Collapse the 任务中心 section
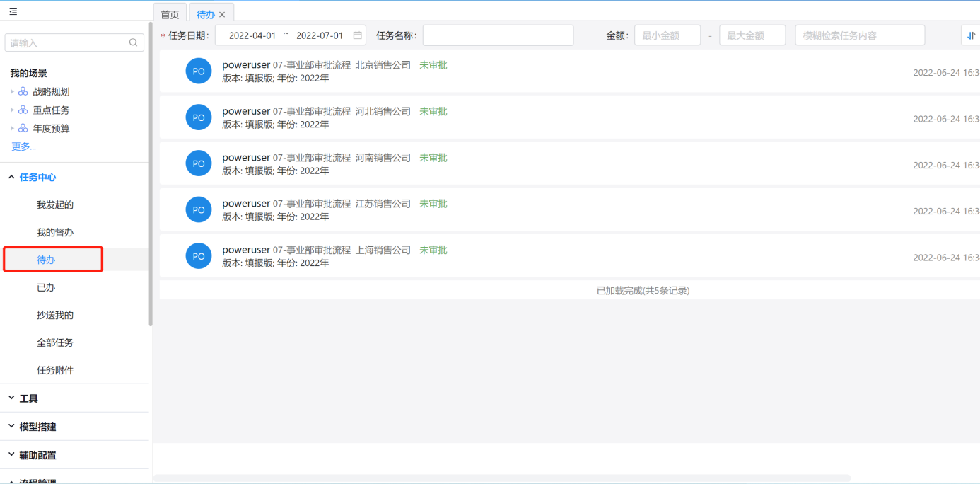The width and height of the screenshot is (980, 484). (x=11, y=178)
